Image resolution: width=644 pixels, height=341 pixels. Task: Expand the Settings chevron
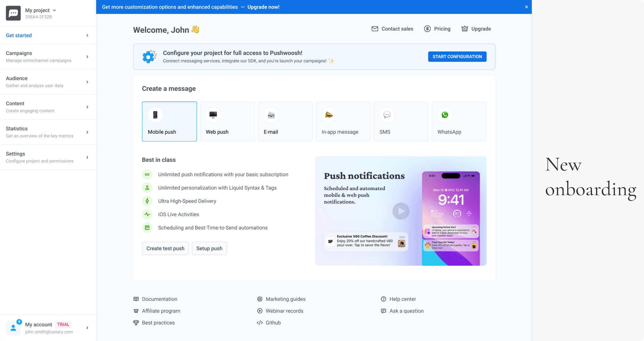pyautogui.click(x=87, y=157)
